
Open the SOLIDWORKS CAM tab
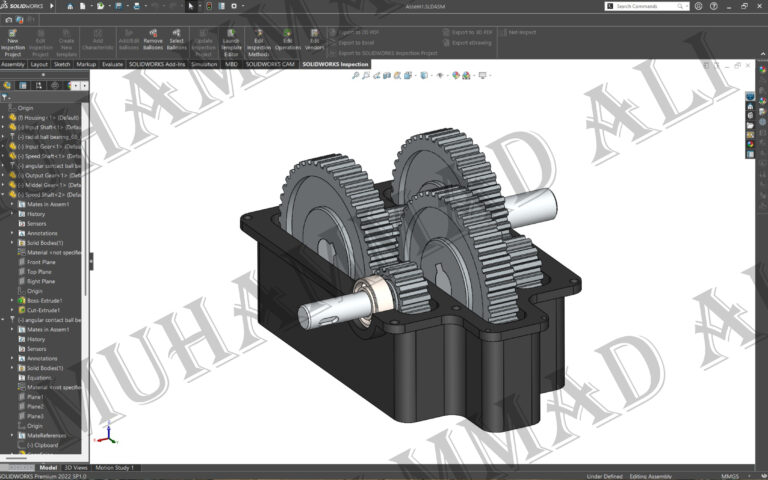268,64
